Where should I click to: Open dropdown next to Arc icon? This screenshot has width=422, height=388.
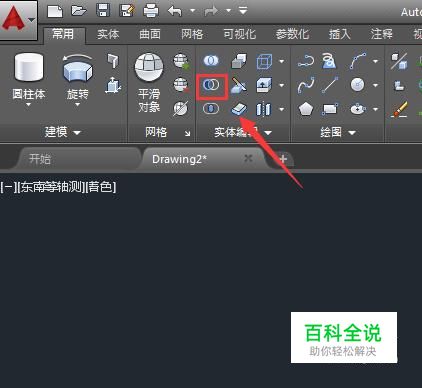coord(376,61)
